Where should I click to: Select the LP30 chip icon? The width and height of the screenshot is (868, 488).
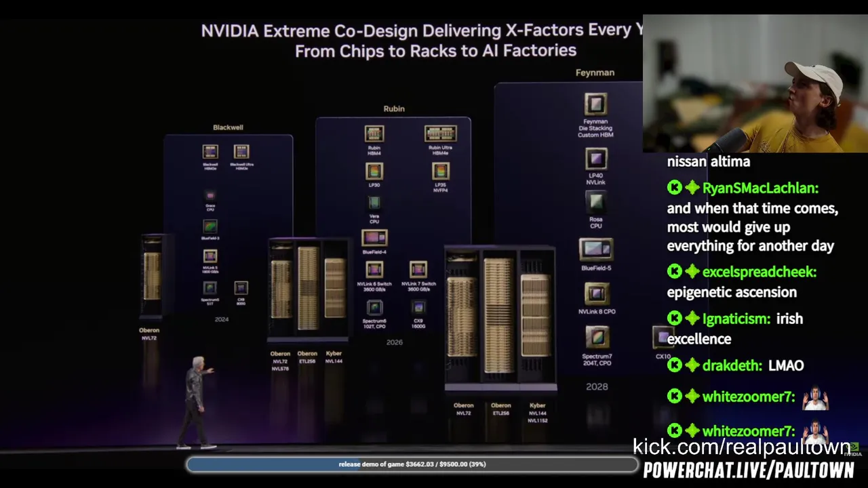pyautogui.click(x=374, y=171)
